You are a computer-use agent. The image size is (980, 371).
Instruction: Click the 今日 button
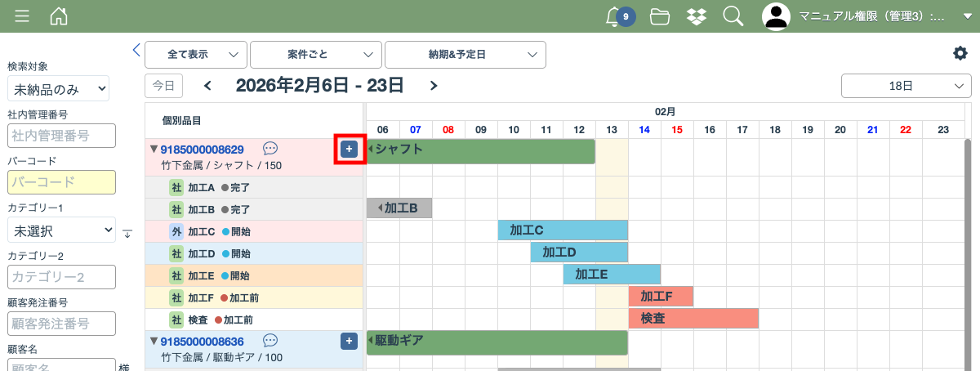click(x=163, y=86)
